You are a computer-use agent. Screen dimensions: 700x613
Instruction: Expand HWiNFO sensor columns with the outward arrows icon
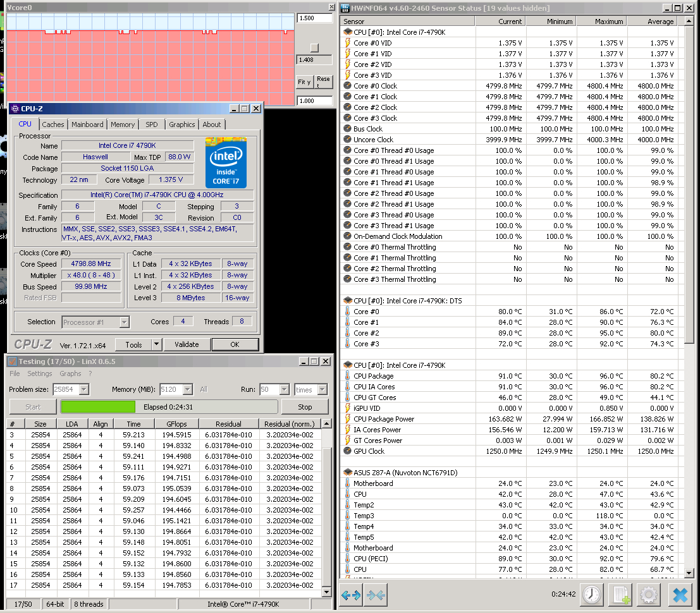click(x=351, y=595)
